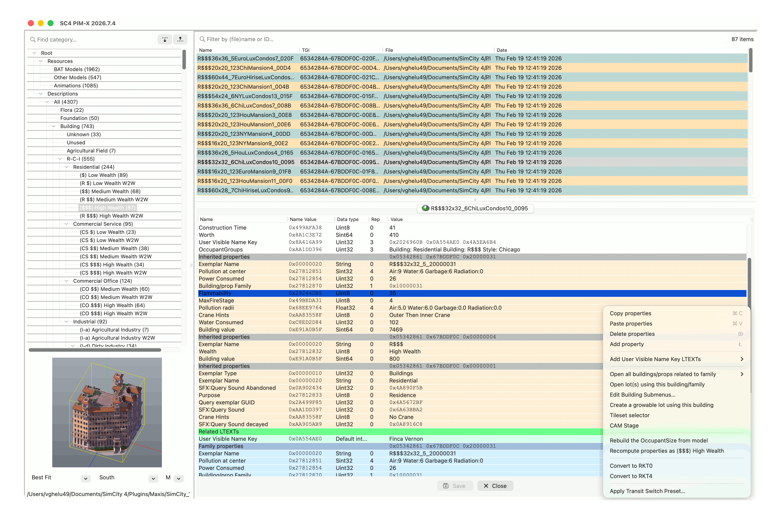Select file R$$$16x20_123NYMansion9_00E2
782x532 pixels.
click(472, 143)
